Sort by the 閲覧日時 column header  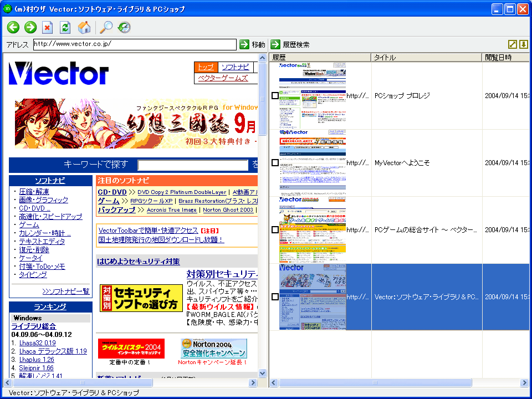tap(505, 57)
